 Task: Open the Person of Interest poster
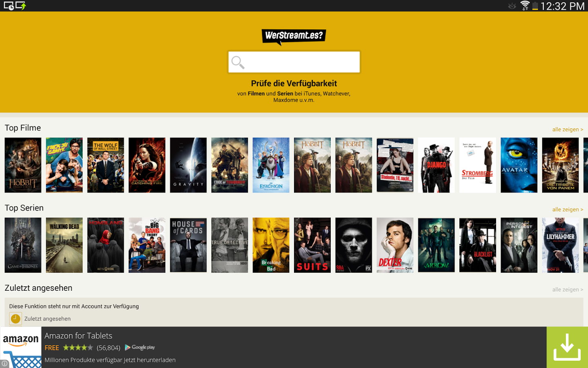519,245
